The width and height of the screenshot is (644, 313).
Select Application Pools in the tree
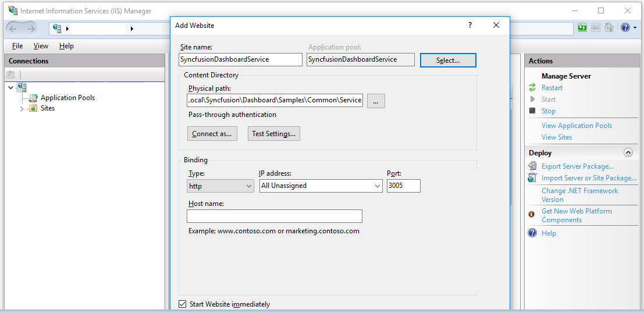click(67, 98)
